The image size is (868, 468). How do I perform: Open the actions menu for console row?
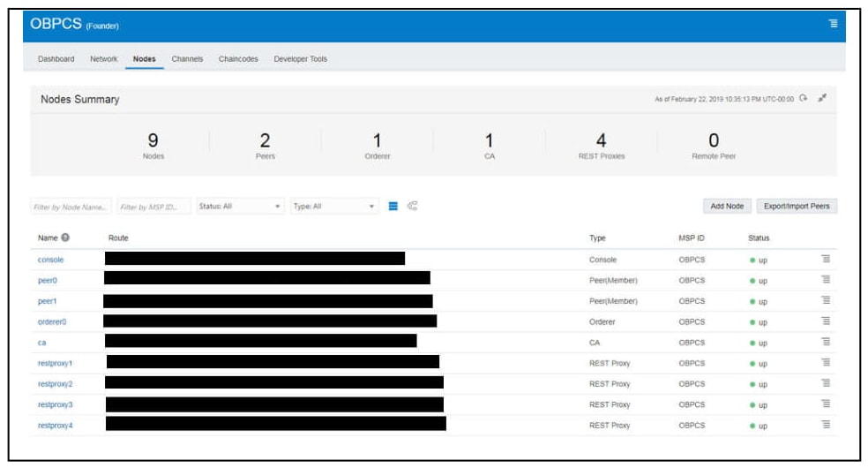(826, 259)
